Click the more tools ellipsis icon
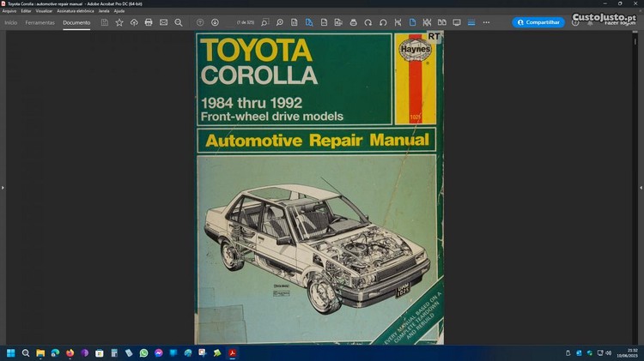This screenshot has height=361, width=644. coord(486,22)
